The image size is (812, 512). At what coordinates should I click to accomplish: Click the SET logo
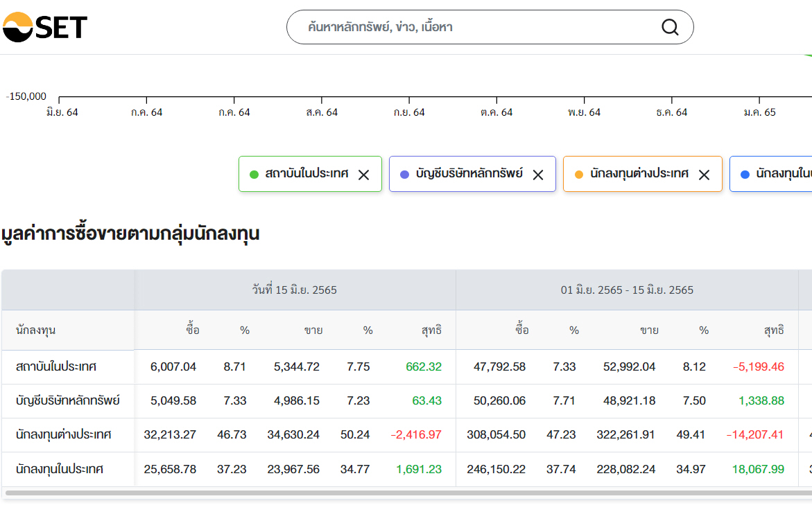(45, 27)
